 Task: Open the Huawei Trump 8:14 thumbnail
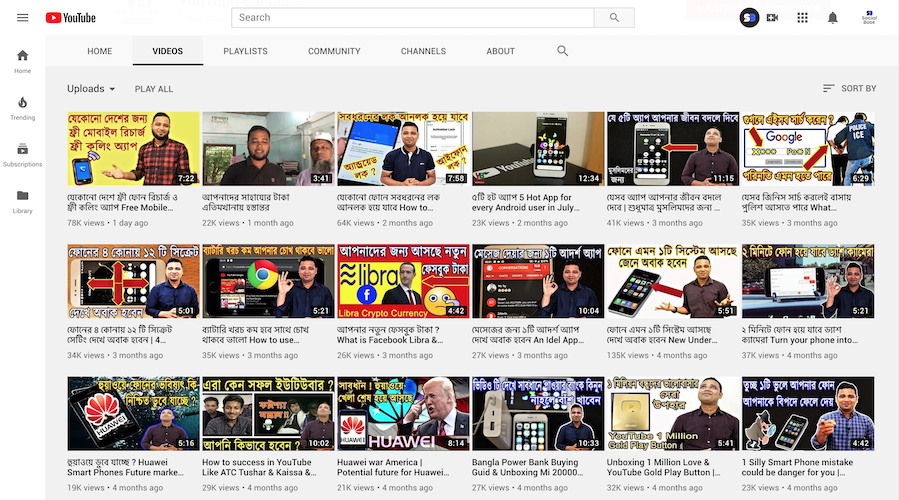click(x=403, y=413)
